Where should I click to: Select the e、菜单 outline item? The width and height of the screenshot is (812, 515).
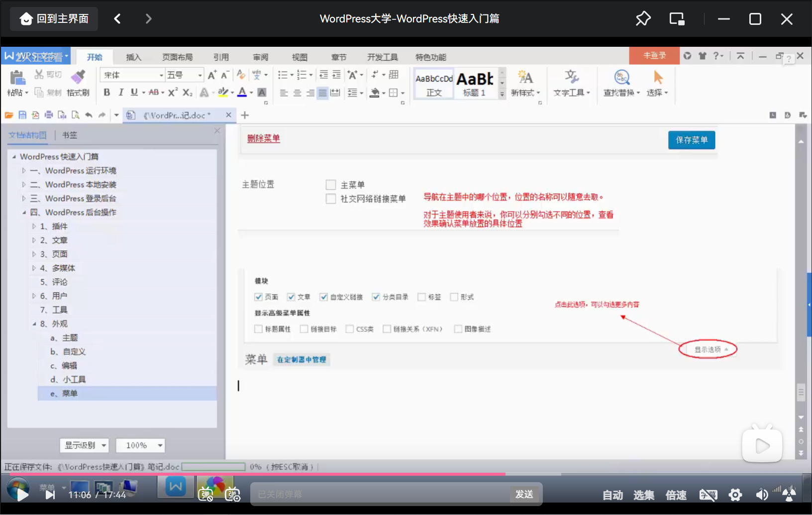click(x=127, y=394)
